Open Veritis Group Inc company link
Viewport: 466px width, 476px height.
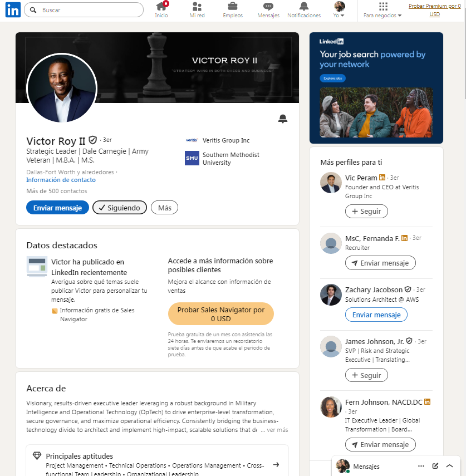click(x=226, y=140)
